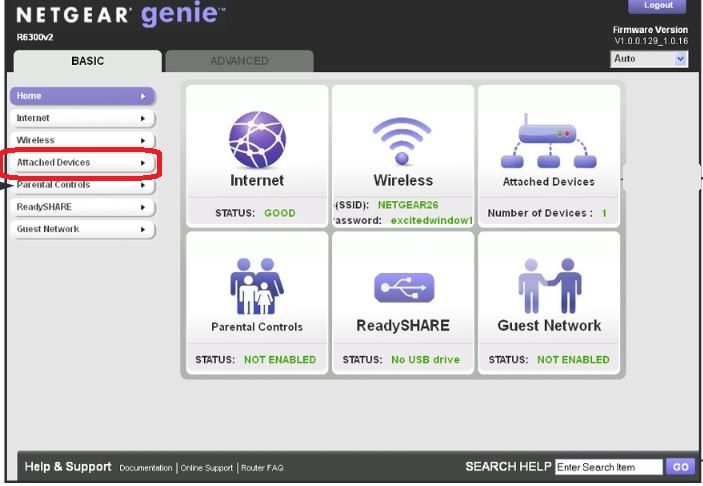Open the Attached Devices router icon
Image resolution: width=703 pixels, height=486 pixels.
(x=548, y=141)
